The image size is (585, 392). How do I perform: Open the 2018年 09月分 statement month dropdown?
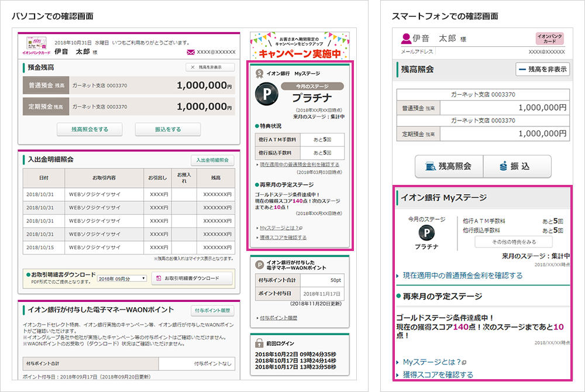(x=122, y=278)
